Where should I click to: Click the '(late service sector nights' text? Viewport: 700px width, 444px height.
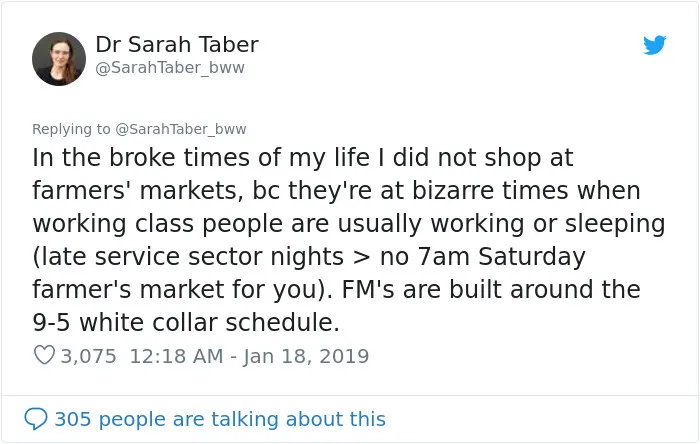click(x=188, y=257)
